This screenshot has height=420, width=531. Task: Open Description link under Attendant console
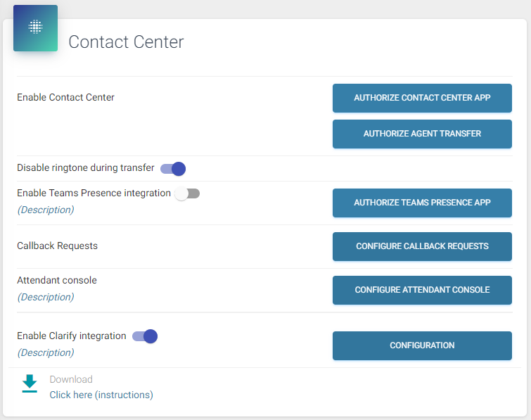click(46, 297)
